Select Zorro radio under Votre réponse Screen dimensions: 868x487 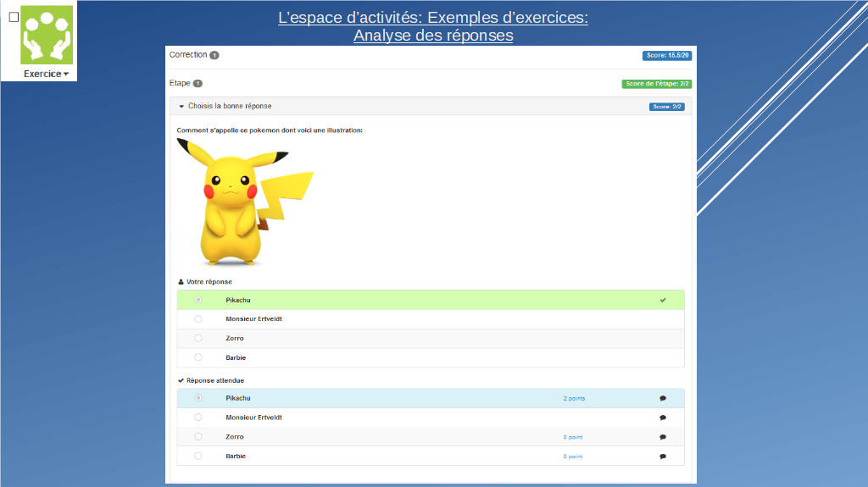coord(198,338)
